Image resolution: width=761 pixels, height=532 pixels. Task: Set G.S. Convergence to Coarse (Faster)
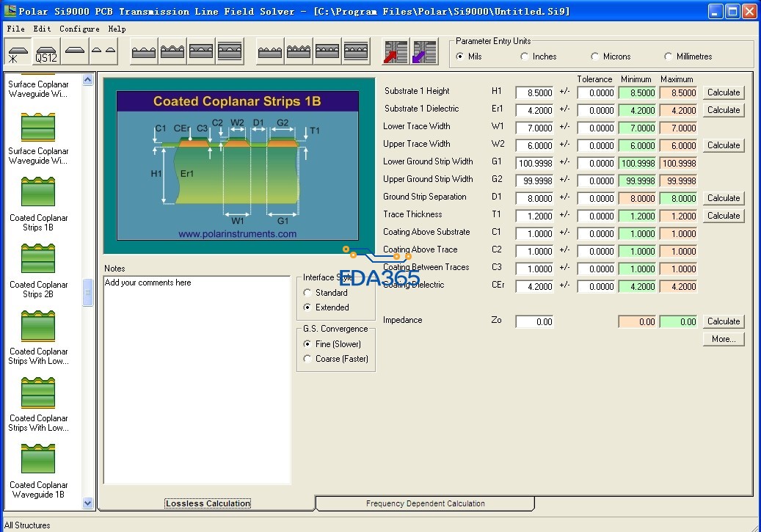tap(307, 359)
